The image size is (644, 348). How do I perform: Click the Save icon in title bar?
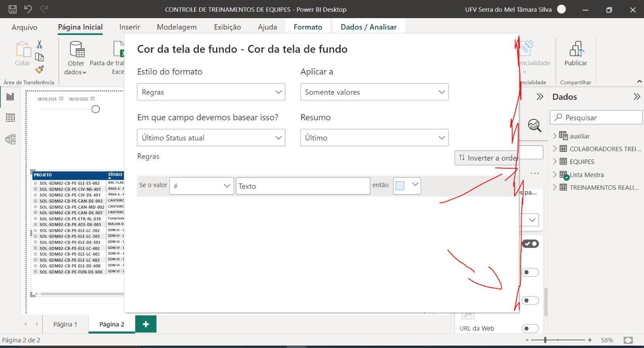tap(12, 9)
